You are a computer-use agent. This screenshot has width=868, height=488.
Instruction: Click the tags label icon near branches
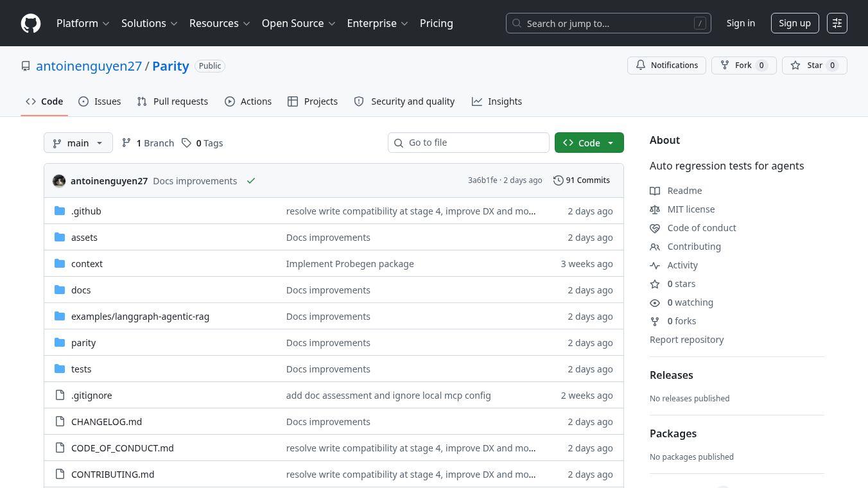(187, 143)
